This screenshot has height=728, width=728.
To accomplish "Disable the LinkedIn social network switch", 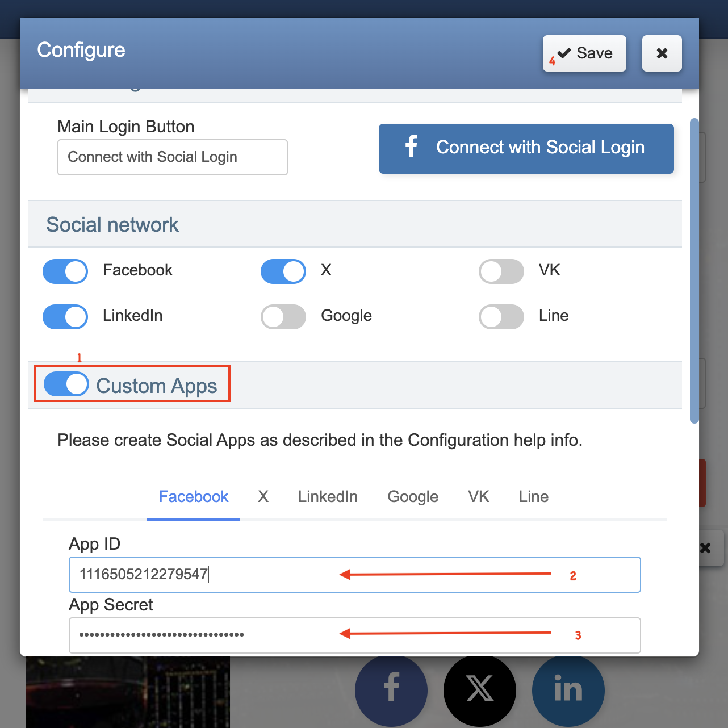I will [65, 316].
